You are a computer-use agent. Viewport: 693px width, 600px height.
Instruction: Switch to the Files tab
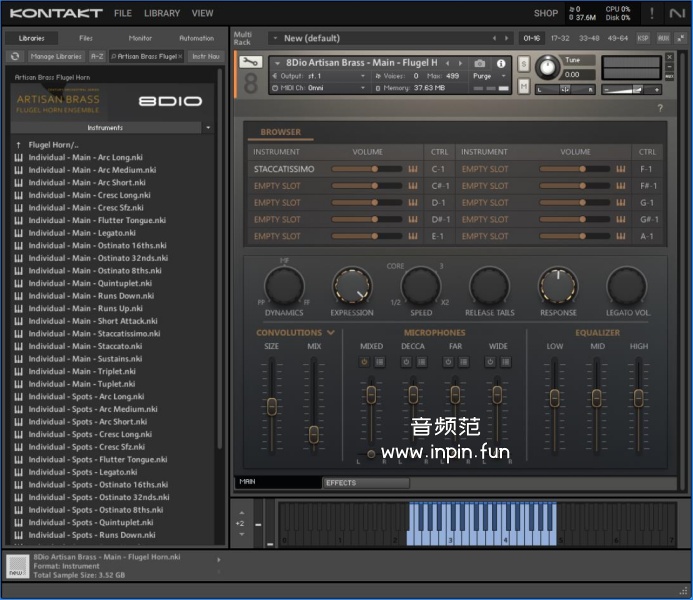click(x=86, y=38)
